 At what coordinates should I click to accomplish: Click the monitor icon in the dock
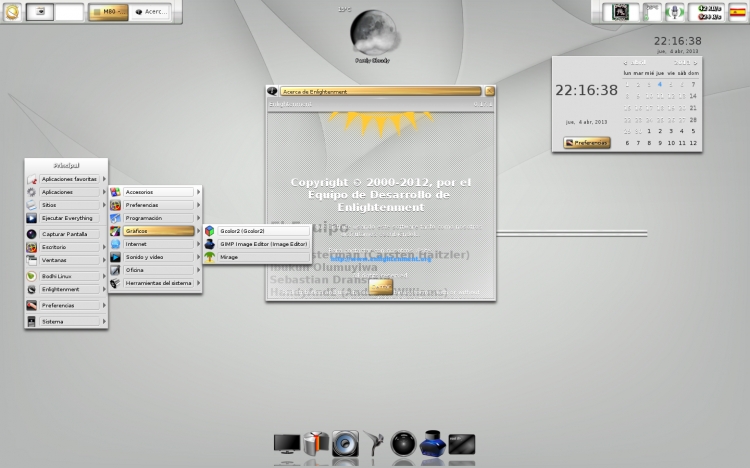(x=287, y=444)
